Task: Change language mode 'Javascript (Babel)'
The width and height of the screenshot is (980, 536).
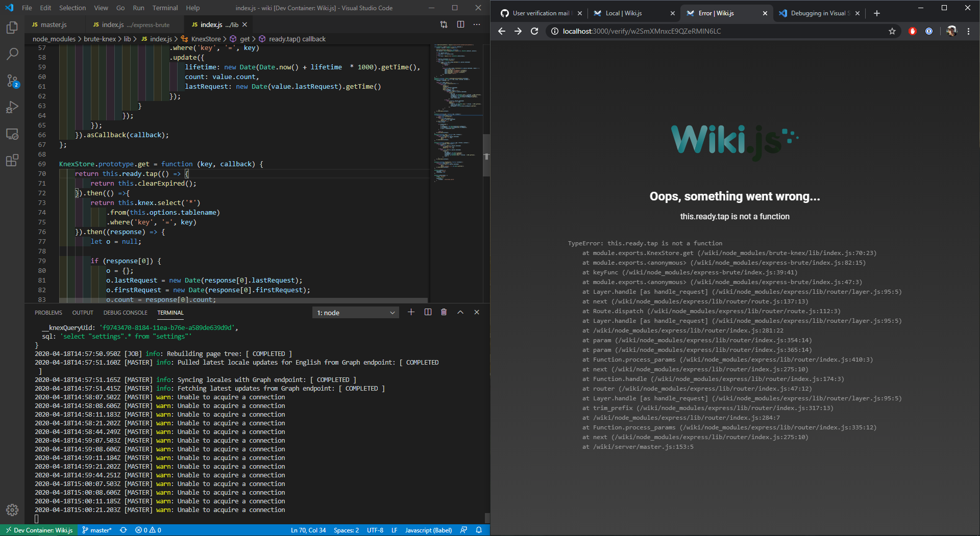Action: tap(428, 530)
